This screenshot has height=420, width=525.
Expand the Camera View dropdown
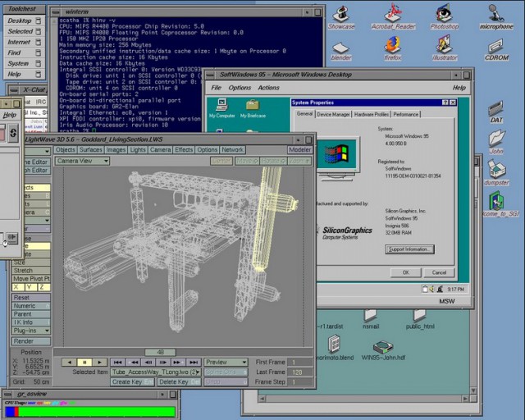(82, 161)
